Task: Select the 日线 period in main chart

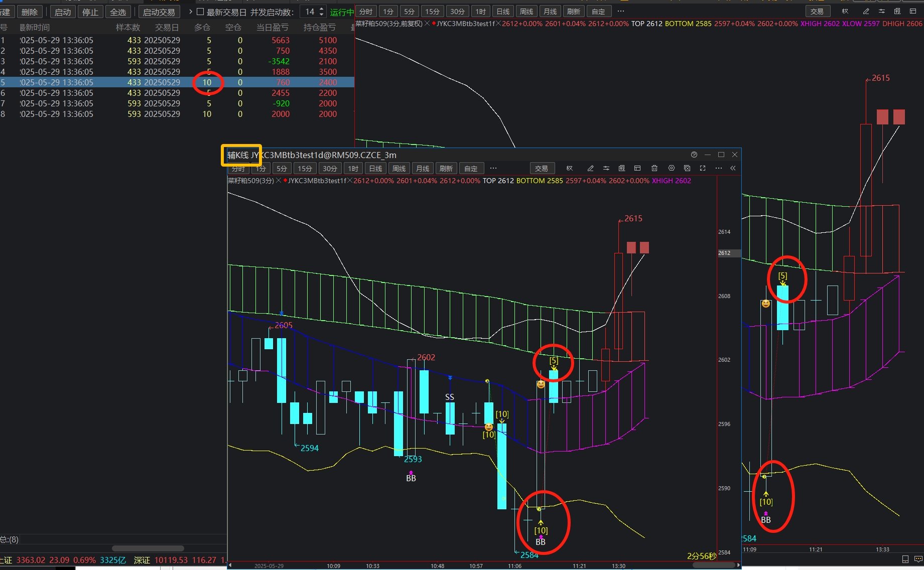Action: point(503,11)
